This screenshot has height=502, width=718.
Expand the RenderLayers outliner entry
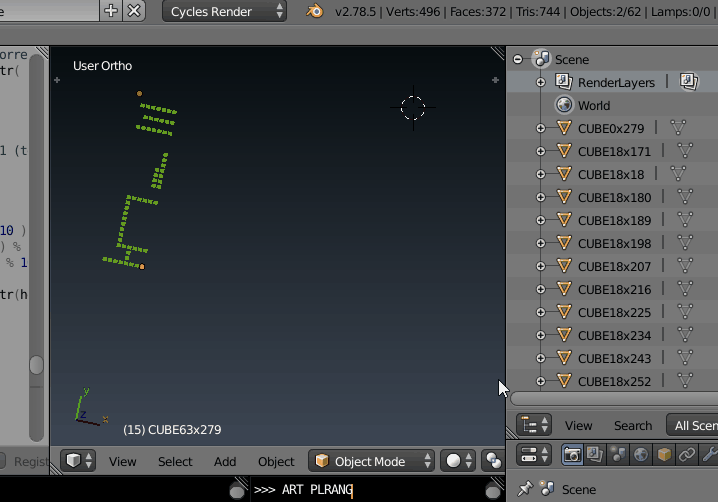[x=541, y=82]
